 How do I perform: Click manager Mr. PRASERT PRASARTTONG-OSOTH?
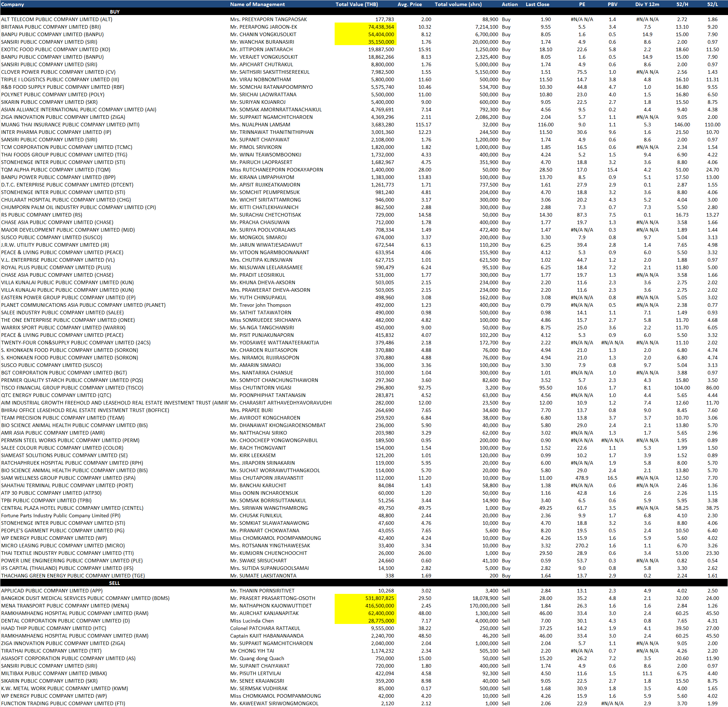[273, 598]
